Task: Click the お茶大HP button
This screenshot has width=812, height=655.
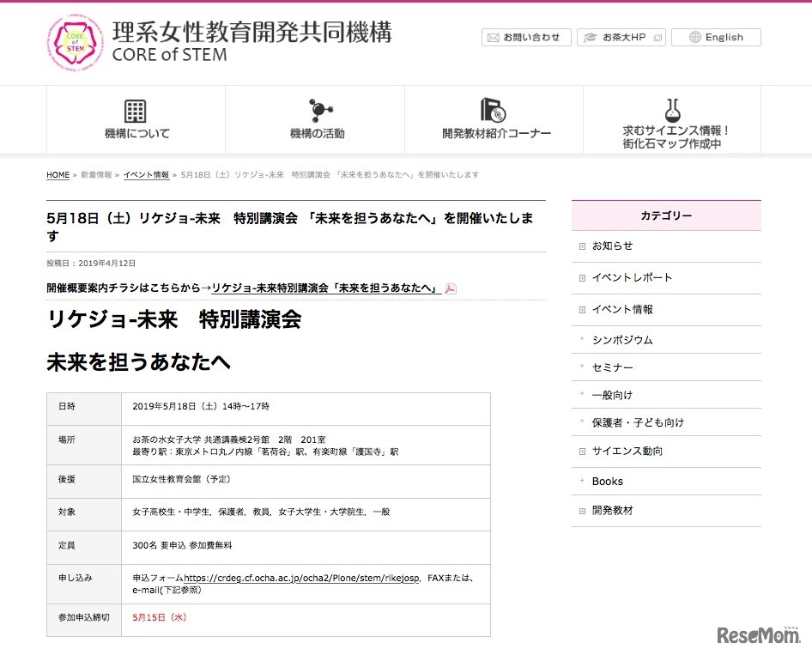Action: point(621,37)
